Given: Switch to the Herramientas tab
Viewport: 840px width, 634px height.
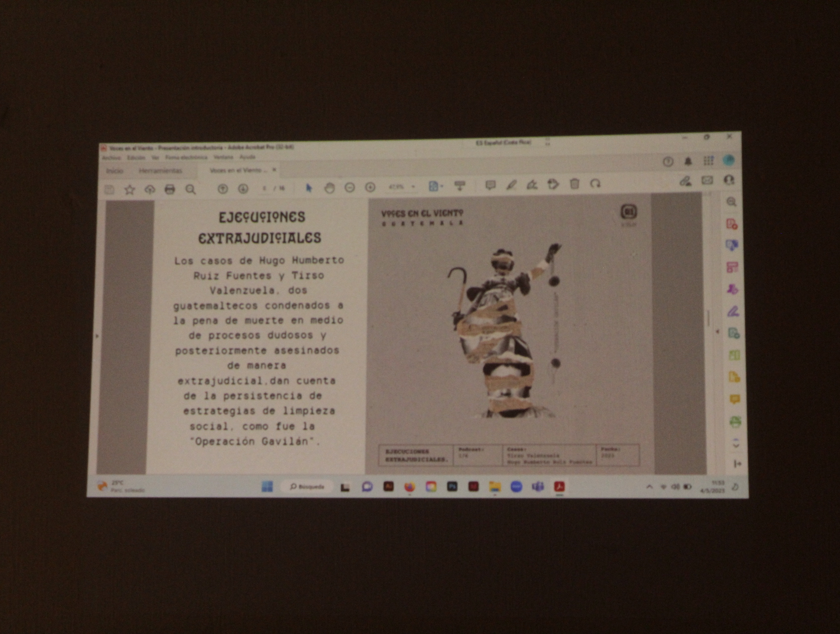Looking at the screenshot, I should click(160, 171).
